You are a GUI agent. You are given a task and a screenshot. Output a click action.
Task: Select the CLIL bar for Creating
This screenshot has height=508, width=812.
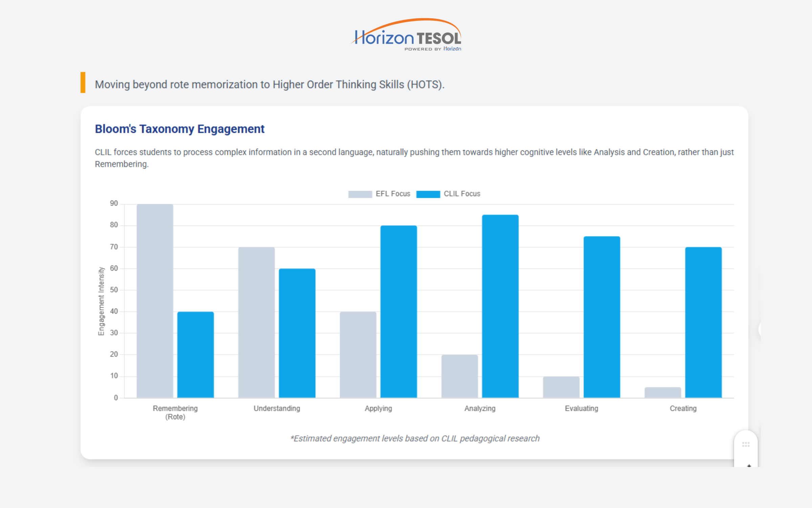[x=703, y=322]
